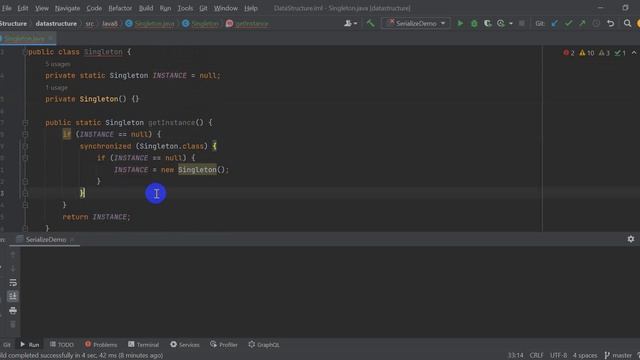The image size is (640, 360).
Task: Open the GraphQL tool window
Action: click(264, 345)
